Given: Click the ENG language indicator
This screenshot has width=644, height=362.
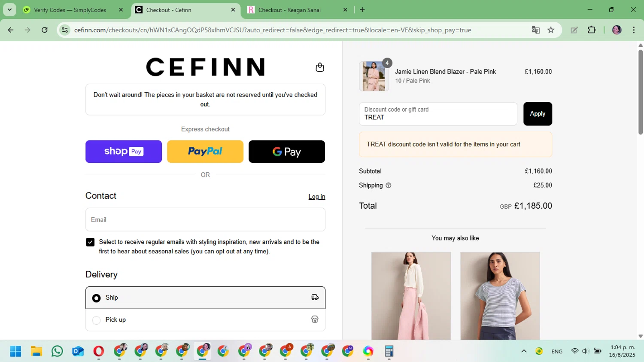Looking at the screenshot, I should 557,351.
